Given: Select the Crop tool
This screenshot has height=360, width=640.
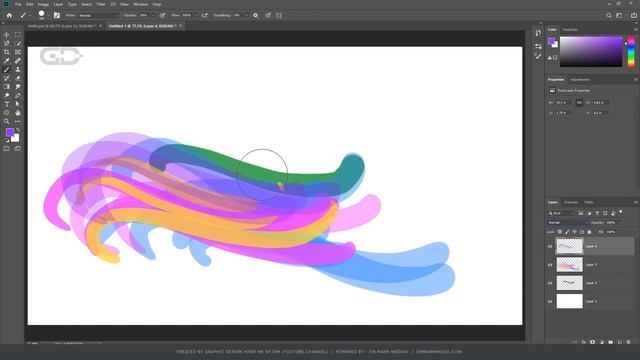Looking at the screenshot, I should tap(7, 52).
